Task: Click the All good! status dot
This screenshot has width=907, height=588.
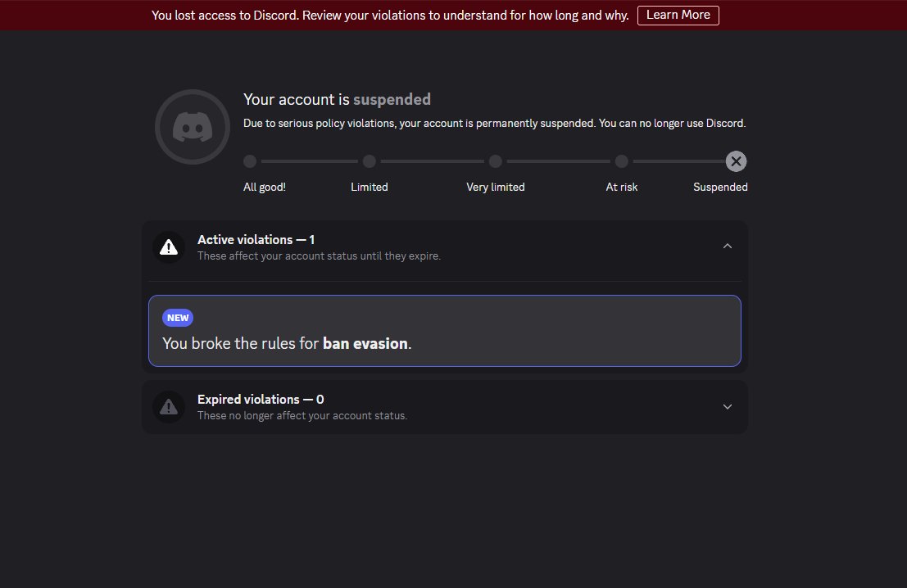Action: coord(250,161)
